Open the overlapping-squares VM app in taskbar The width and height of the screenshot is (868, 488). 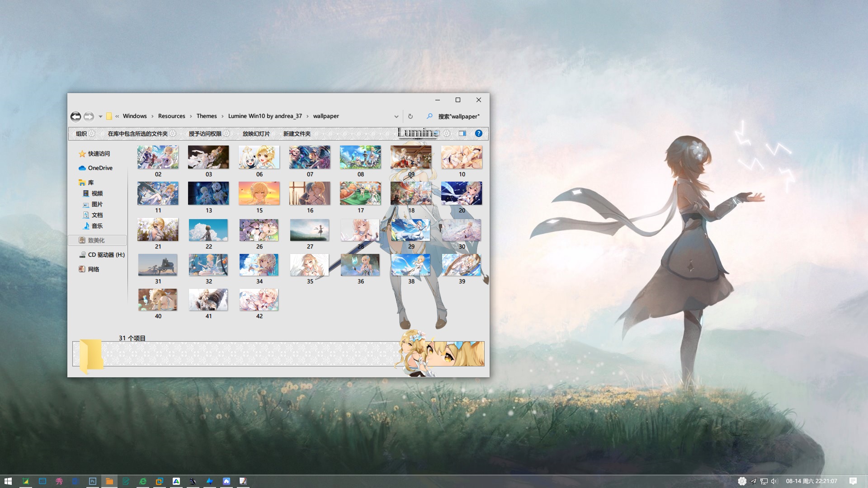point(160,481)
